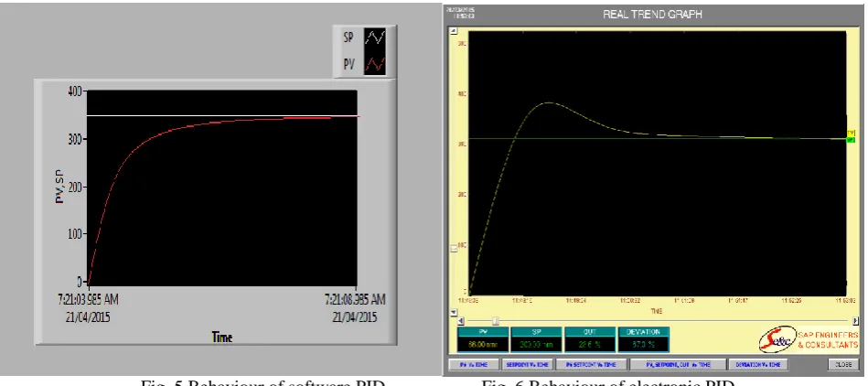Show the PV, SETPOINT, OUT vs TIME graph
This screenshot has width=868, height=386.
pyautogui.click(x=679, y=365)
